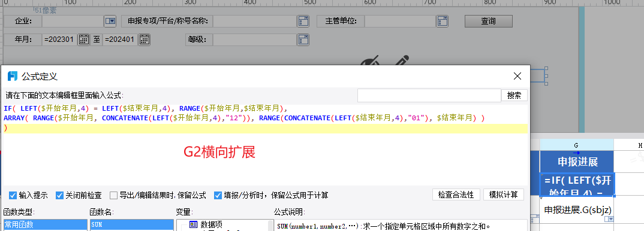
Task: Select the 申报进展 header cell
Action: point(577,162)
